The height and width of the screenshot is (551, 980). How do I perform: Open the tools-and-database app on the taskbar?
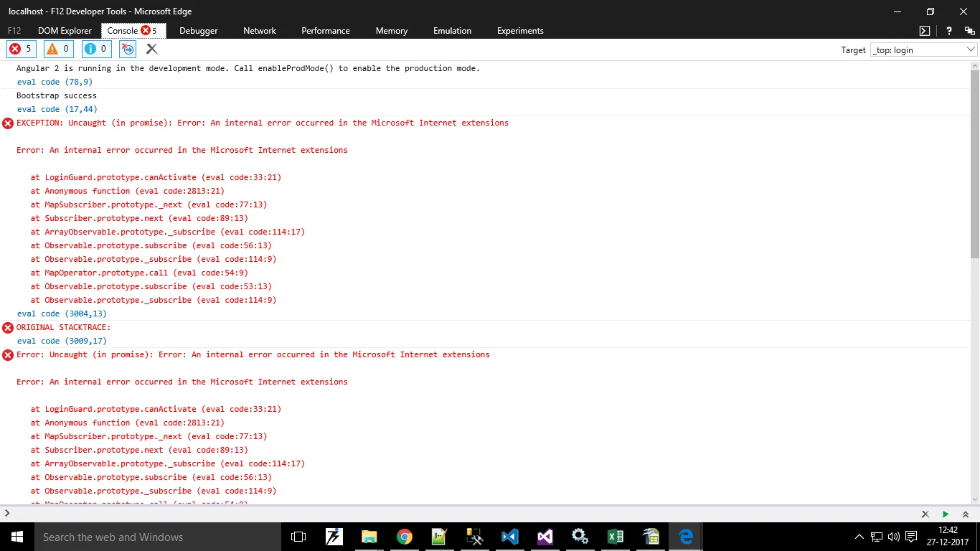click(474, 537)
